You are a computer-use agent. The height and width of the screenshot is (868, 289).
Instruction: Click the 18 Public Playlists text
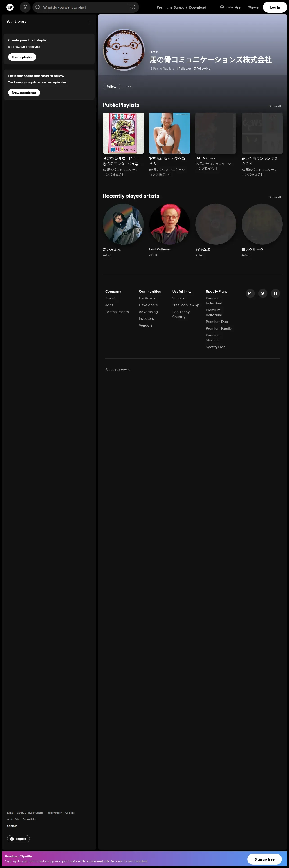click(x=161, y=69)
